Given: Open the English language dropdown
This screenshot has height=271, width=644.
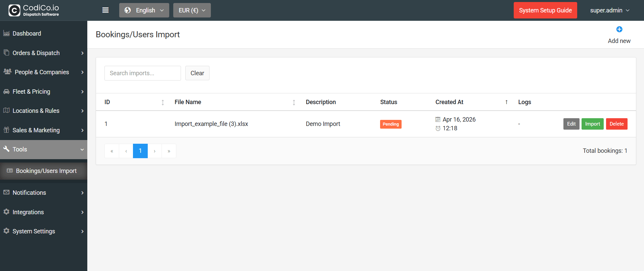Looking at the screenshot, I should point(144,10).
